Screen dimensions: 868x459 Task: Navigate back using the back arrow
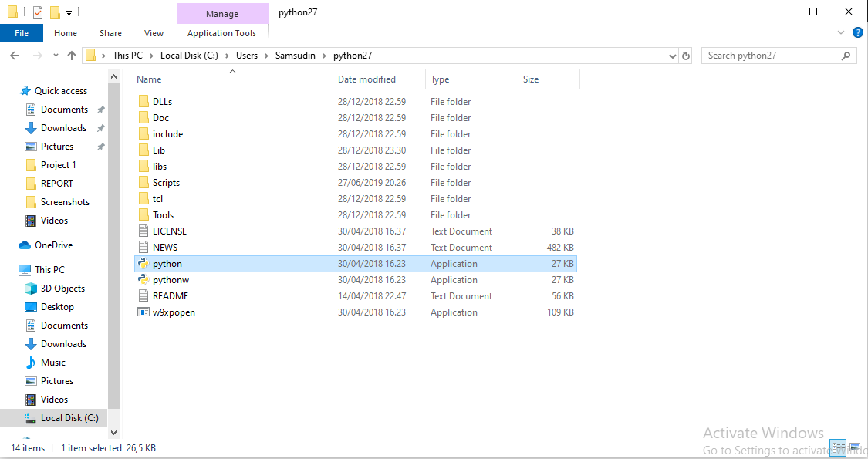14,55
